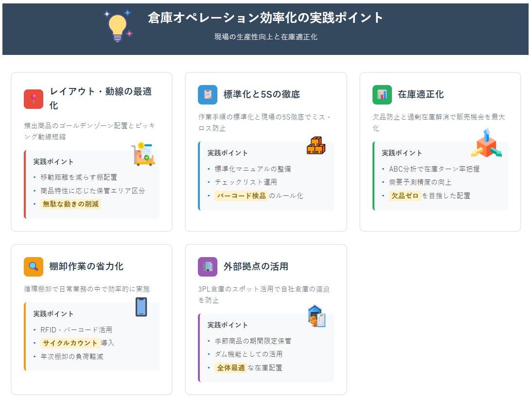
Task: Click the subtitle 現場の生産性向上と在庫適正化
Action: tap(266, 37)
